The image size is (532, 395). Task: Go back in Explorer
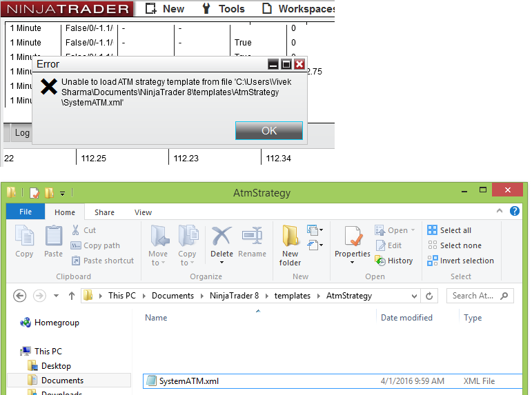(20, 296)
